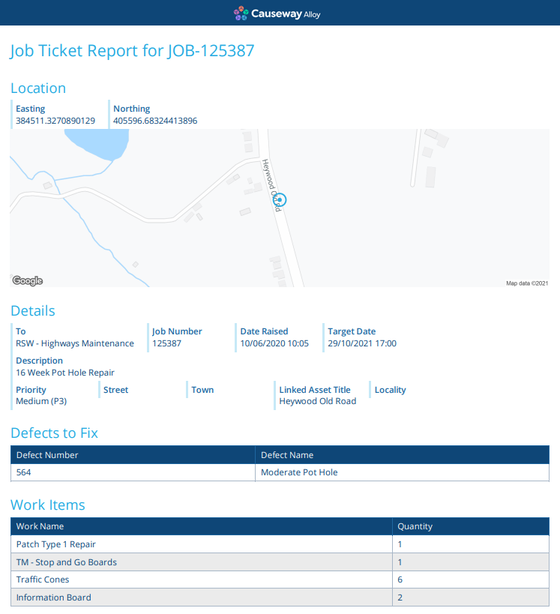The width and height of the screenshot is (560, 614).
Task: Click the Linked Asset Title Heywood Old Road
Action: coord(318,401)
